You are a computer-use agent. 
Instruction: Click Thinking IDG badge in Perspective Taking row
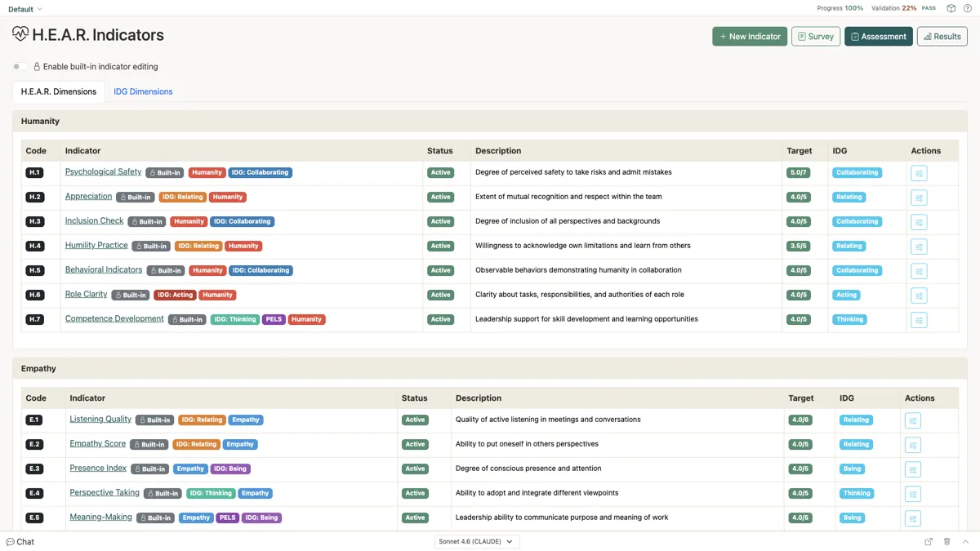pos(857,493)
